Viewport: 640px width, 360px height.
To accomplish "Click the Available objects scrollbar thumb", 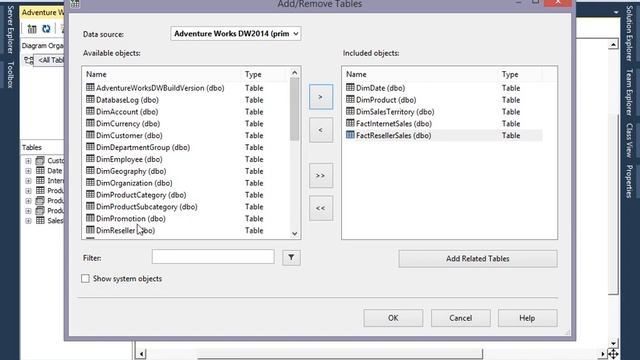I will tap(294, 109).
